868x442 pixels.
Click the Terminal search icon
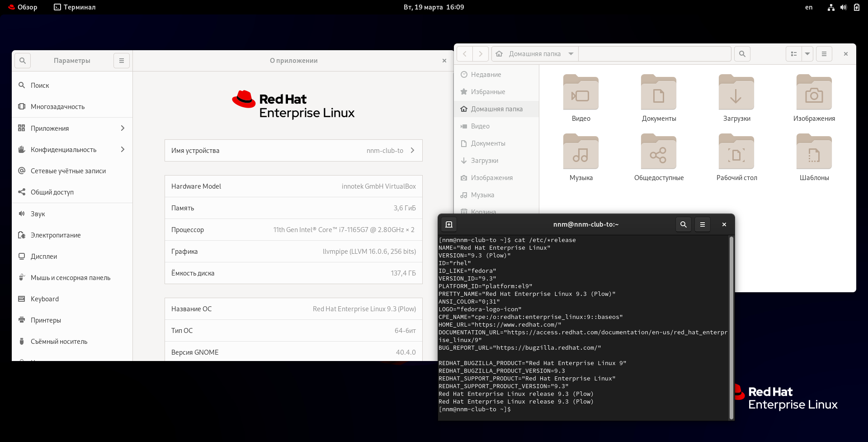point(683,224)
